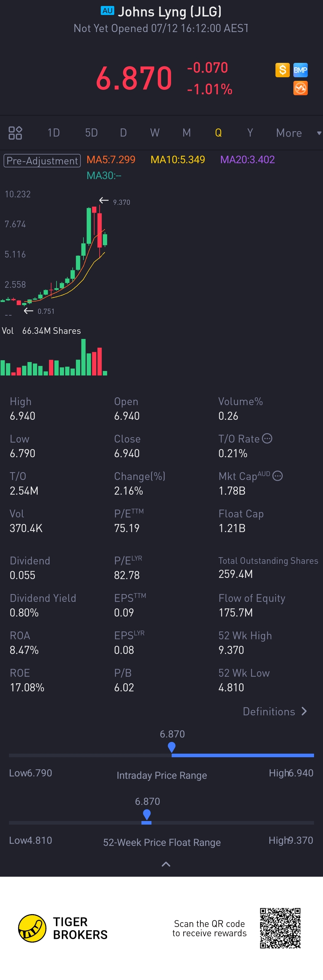Open the Mkt Cap info icon

coord(278,476)
